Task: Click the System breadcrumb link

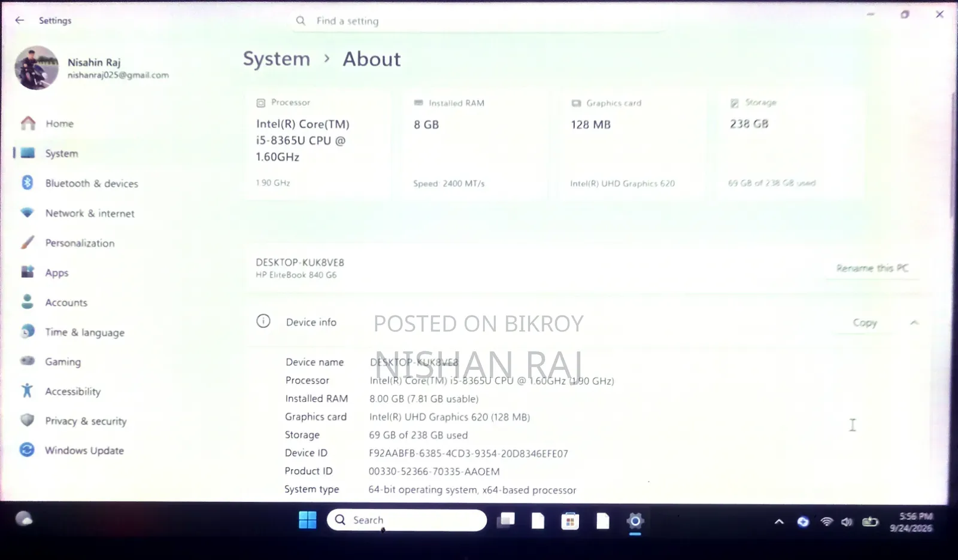Action: point(277,59)
